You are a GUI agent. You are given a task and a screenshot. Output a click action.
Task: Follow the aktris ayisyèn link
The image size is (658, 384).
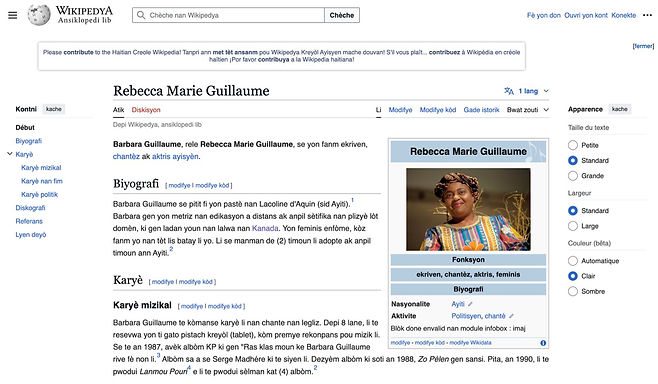(175, 157)
